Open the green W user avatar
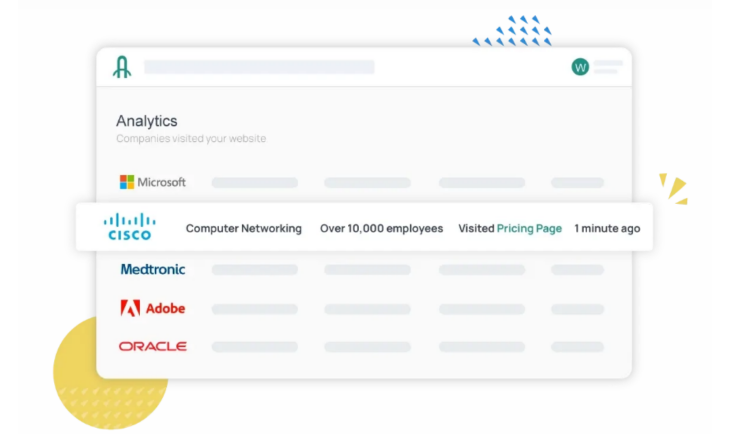730x434 pixels. (580, 67)
